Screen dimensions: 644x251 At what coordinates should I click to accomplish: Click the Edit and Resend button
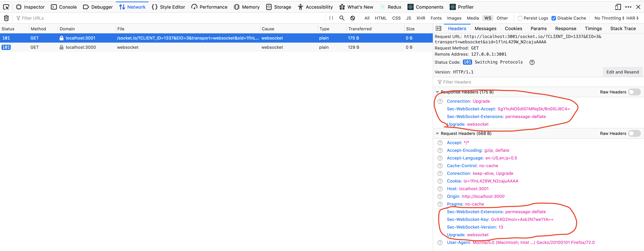click(623, 72)
